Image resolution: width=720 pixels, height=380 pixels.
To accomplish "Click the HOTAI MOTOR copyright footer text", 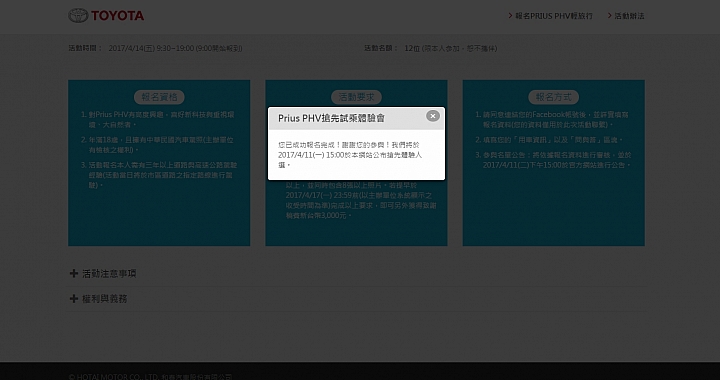I will [x=150, y=377].
